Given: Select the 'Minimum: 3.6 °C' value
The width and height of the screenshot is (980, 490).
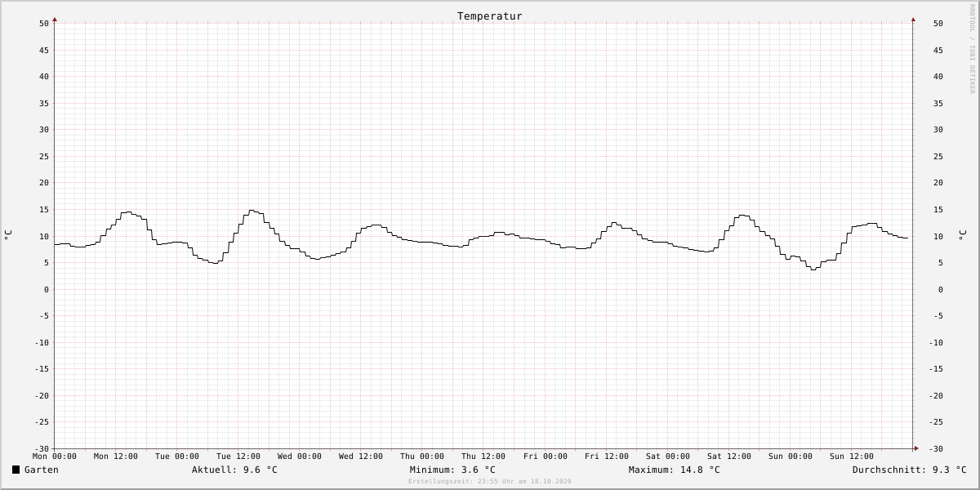Looking at the screenshot, I should coord(452,470).
